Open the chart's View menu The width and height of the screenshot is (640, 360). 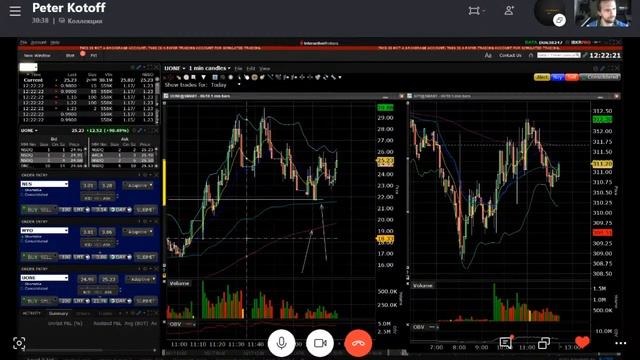coord(264,69)
